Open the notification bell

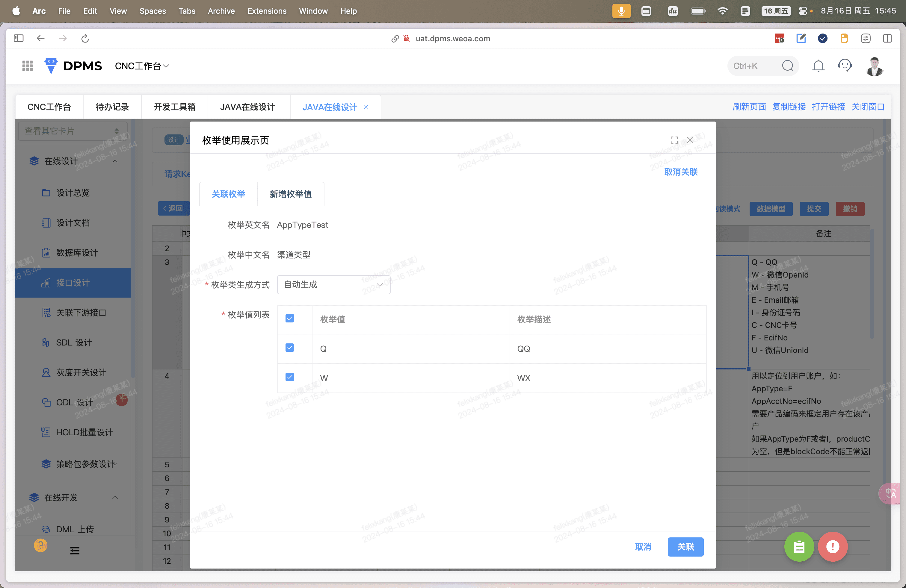818,66
